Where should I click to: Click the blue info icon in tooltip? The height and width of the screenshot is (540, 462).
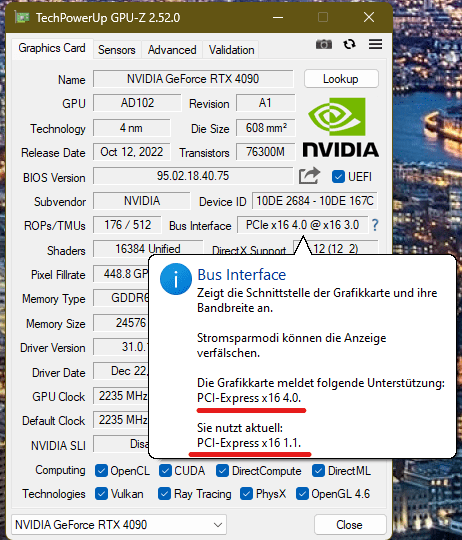(176, 279)
